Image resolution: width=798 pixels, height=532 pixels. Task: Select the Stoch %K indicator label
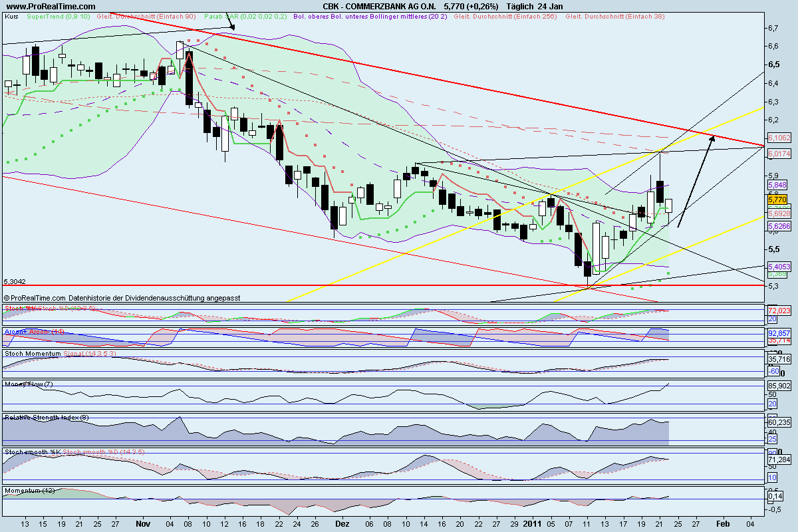(21, 309)
